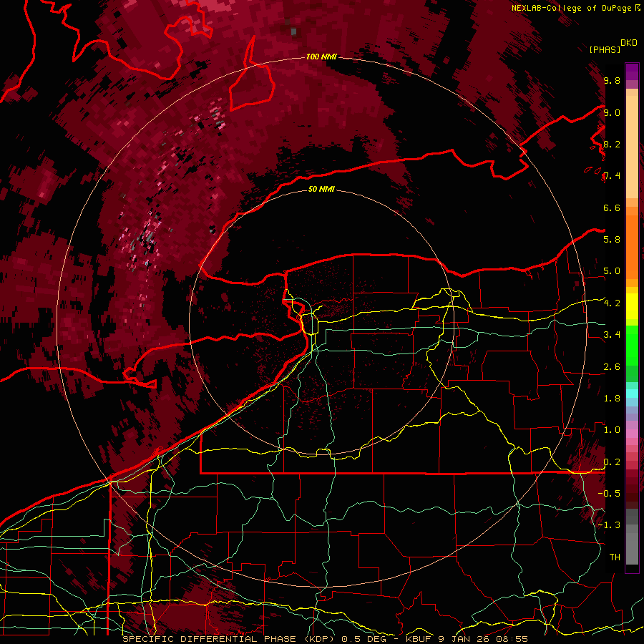Image resolution: width=644 pixels, height=644 pixels.
Task: Click the DKD label above the color scale
Action: [x=629, y=43]
